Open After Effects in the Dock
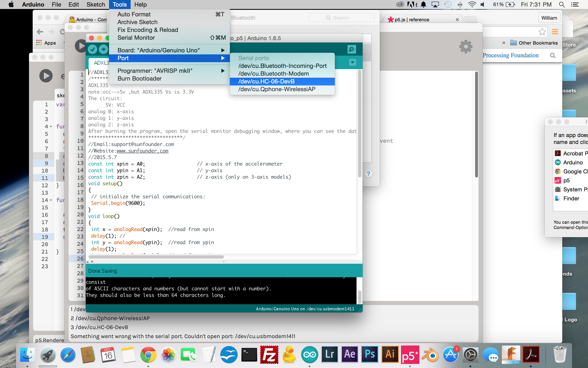The image size is (588, 368). tap(350, 354)
